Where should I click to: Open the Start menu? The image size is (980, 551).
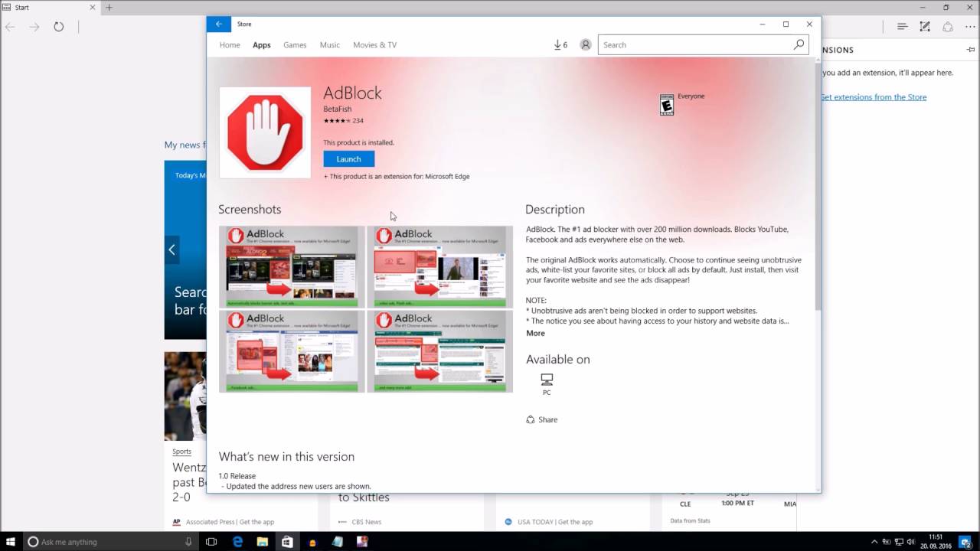[x=11, y=541]
